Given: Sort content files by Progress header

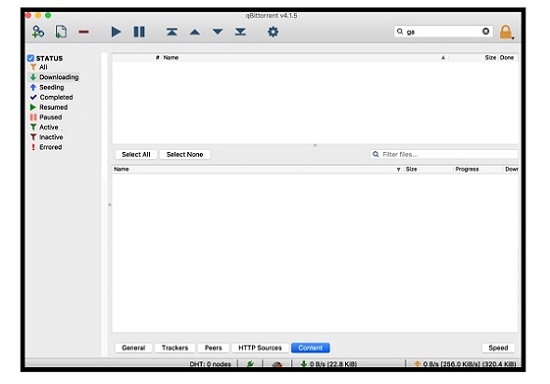Looking at the screenshot, I should coord(467,169).
